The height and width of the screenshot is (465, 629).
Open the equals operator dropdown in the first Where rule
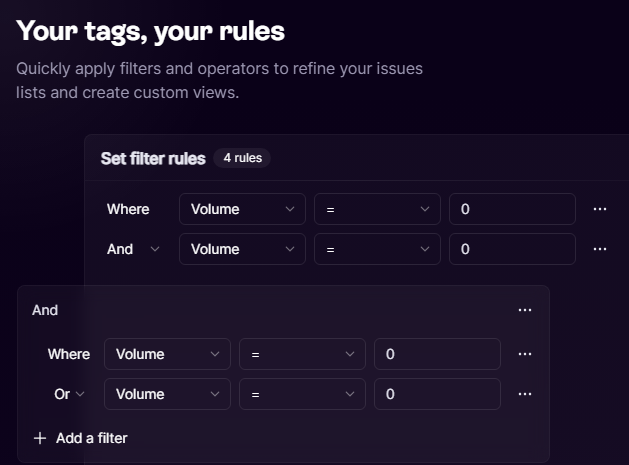(x=377, y=209)
